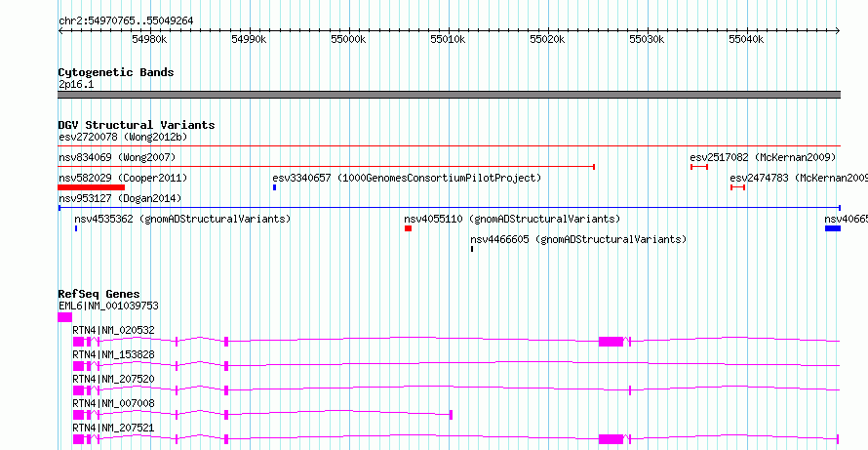This screenshot has width=868, height=450.
Task: Open variant nsv953127 (Dogan2014)
Action: tap(120, 198)
